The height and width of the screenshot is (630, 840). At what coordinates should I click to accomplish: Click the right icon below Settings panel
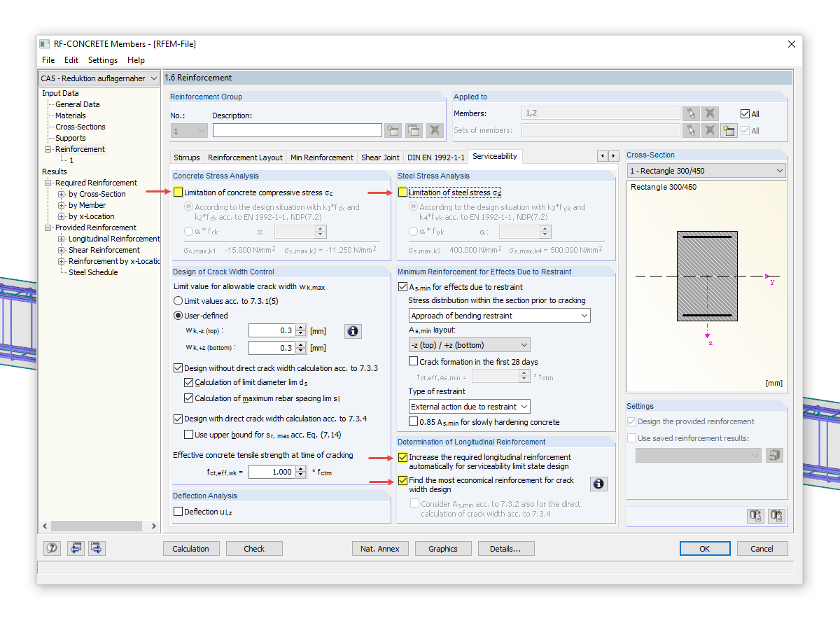point(776,516)
